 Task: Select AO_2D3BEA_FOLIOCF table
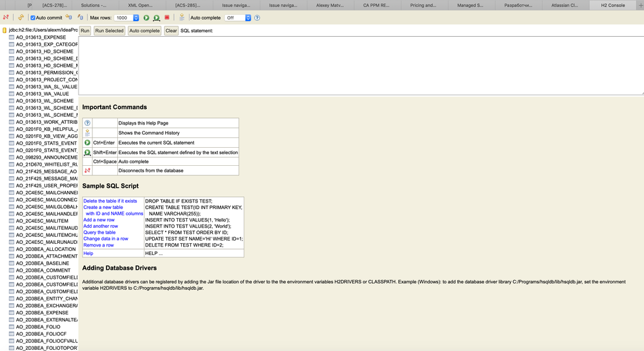click(x=41, y=334)
